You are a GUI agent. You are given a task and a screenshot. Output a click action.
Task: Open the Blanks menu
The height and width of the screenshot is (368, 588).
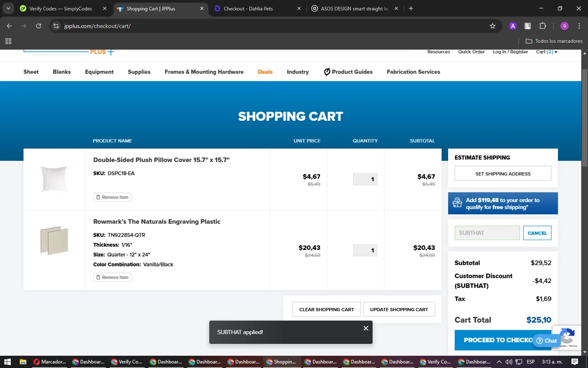pyautogui.click(x=62, y=72)
